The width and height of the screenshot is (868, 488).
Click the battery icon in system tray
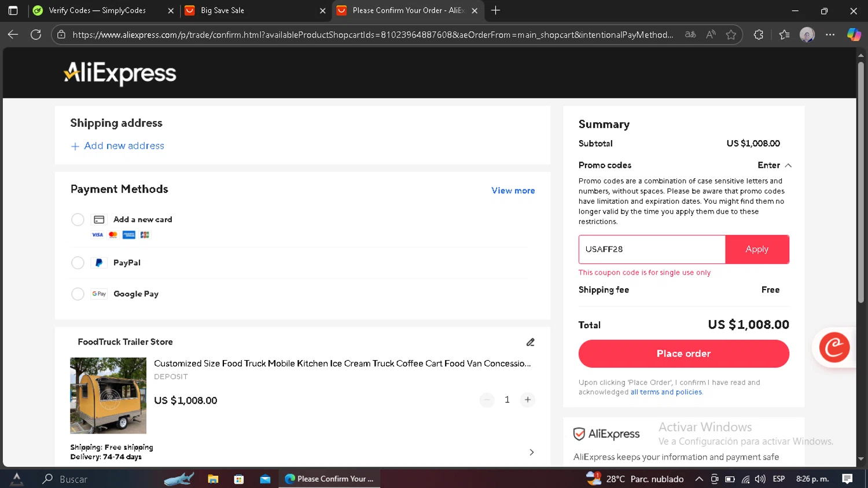pyautogui.click(x=730, y=479)
